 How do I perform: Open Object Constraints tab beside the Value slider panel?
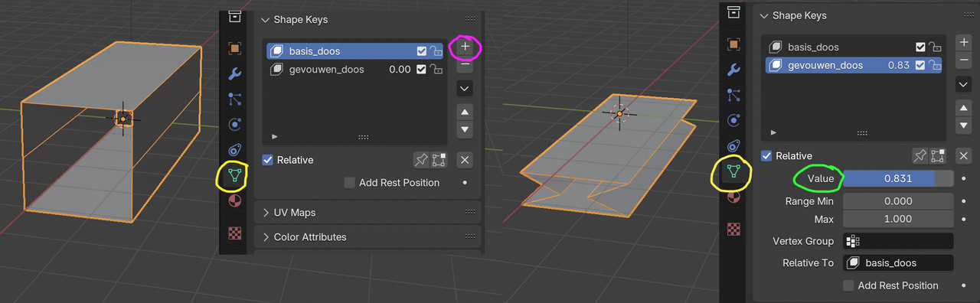pos(733,145)
